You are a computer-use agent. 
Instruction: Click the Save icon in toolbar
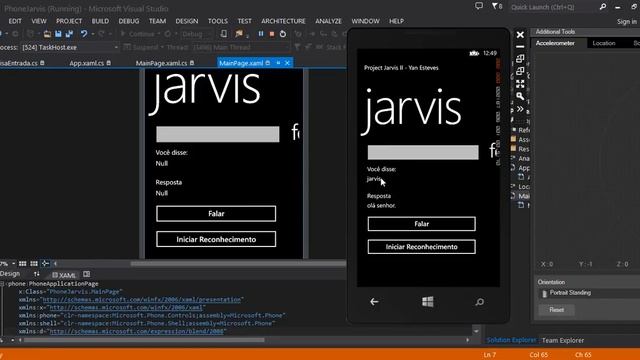[x=58, y=34]
